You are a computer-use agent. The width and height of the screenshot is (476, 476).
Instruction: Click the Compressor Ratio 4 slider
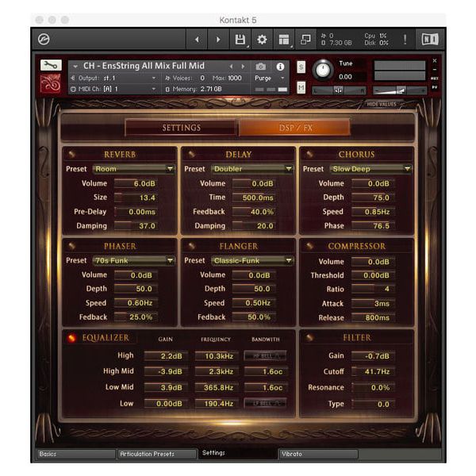[373, 289]
